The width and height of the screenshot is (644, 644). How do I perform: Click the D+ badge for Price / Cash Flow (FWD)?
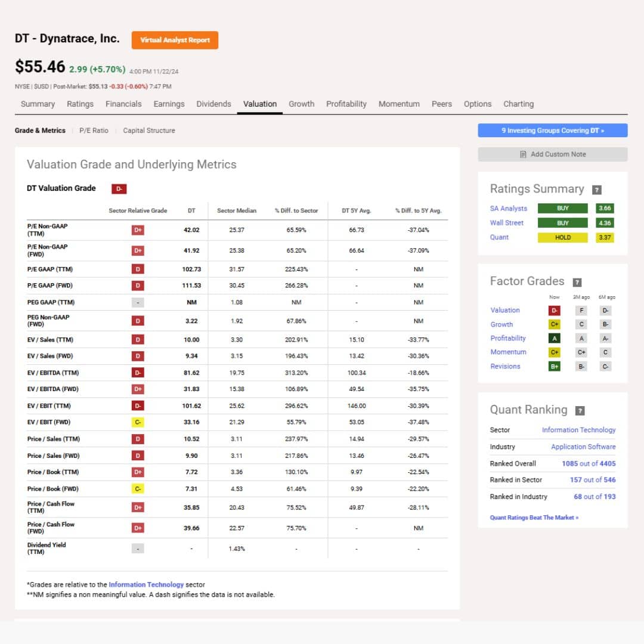tap(138, 528)
